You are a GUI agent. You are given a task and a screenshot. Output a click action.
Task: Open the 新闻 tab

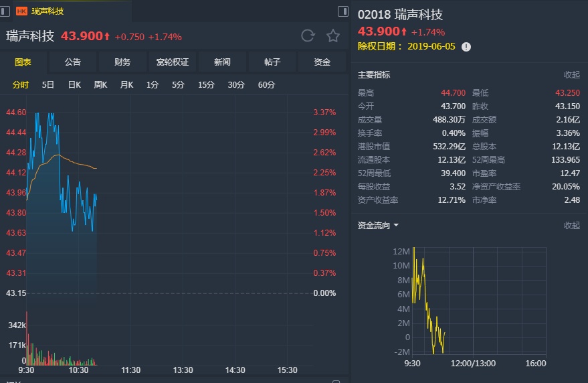point(222,62)
